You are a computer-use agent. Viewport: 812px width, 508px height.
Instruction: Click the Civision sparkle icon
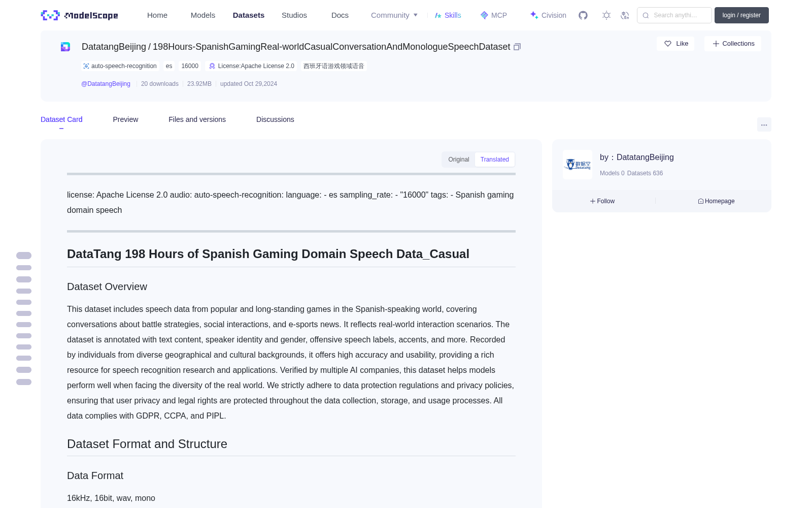pos(534,15)
